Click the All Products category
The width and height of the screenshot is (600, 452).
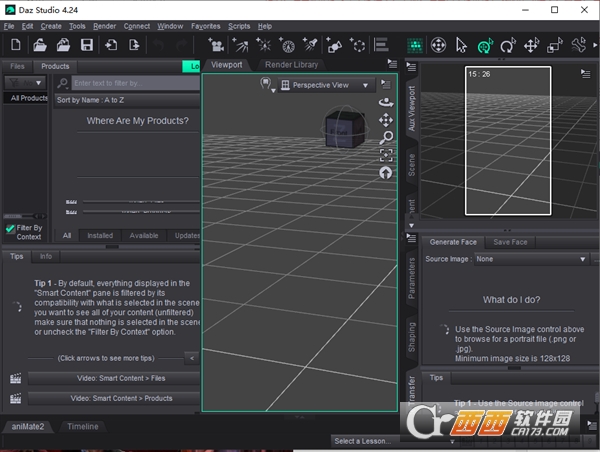coord(26,98)
